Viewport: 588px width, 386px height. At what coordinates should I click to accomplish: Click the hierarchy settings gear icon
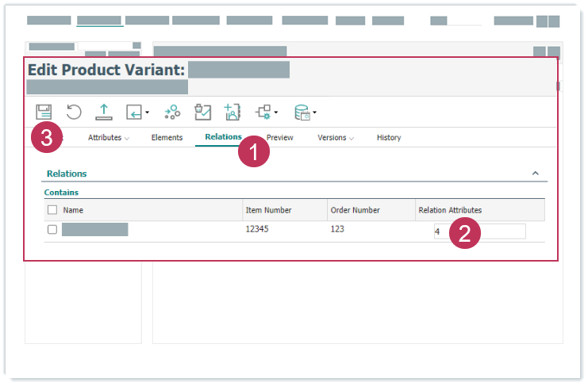(x=264, y=112)
